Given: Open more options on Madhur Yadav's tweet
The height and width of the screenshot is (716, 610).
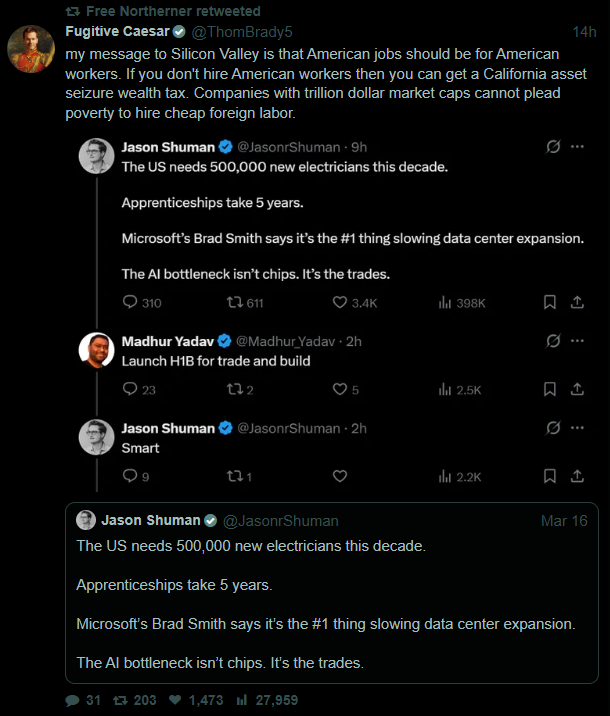Looking at the screenshot, I should tap(577, 341).
